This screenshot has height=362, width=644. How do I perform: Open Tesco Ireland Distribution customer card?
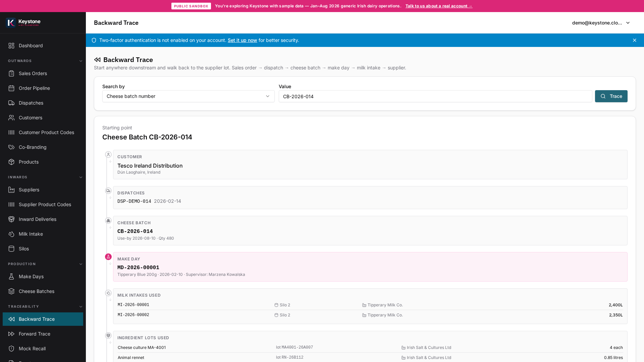coord(370,165)
